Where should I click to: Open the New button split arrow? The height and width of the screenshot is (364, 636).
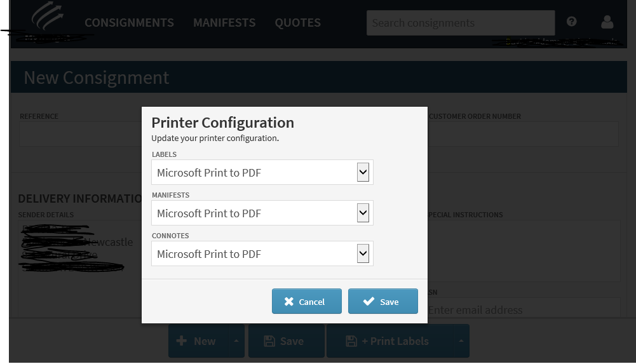click(236, 341)
